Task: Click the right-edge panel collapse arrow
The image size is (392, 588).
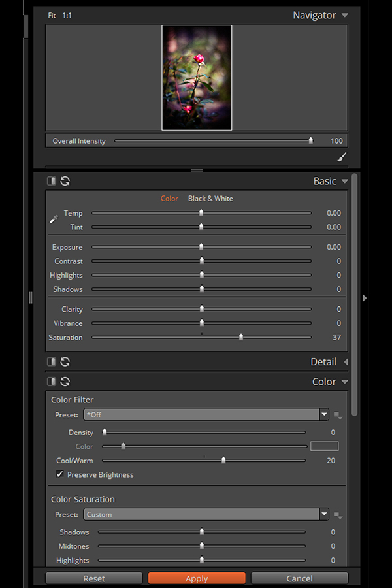Action: (x=365, y=298)
